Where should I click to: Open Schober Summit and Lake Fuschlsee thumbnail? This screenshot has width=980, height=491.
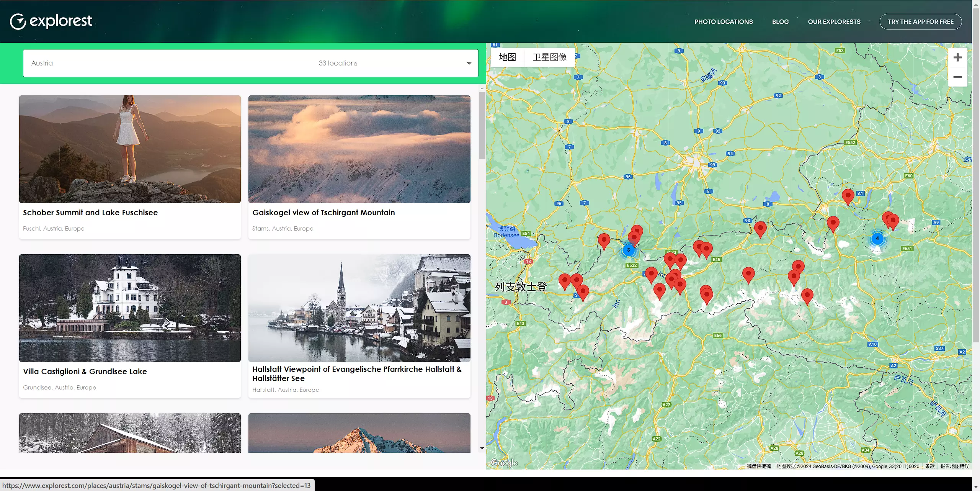(x=130, y=149)
